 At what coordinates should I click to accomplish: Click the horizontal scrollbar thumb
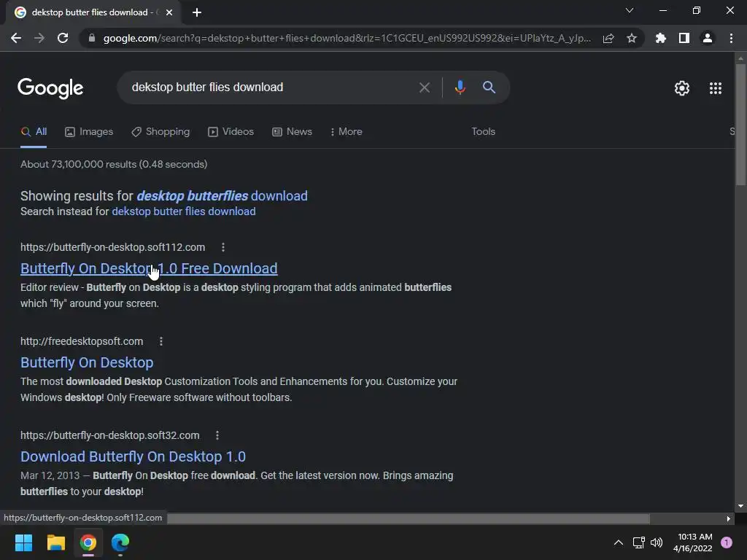click(x=408, y=518)
